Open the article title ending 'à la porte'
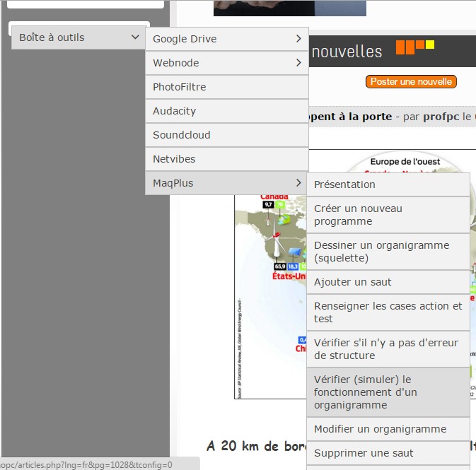This screenshot has height=470, width=476. [x=350, y=117]
